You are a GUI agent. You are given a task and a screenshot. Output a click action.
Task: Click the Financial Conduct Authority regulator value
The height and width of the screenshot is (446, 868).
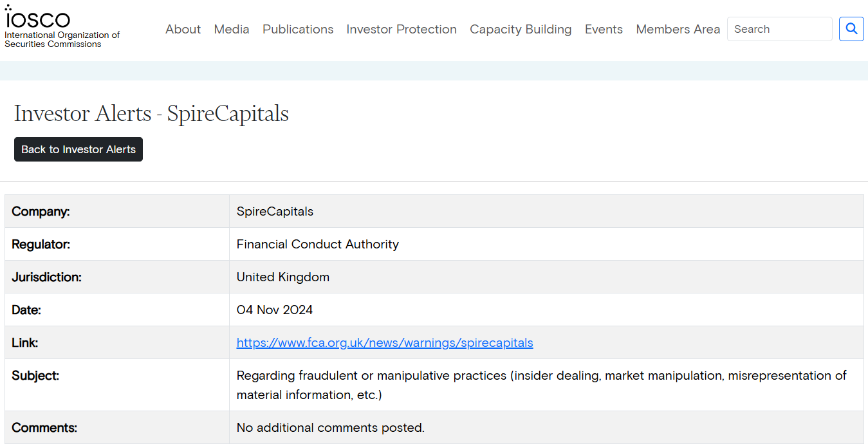point(318,245)
